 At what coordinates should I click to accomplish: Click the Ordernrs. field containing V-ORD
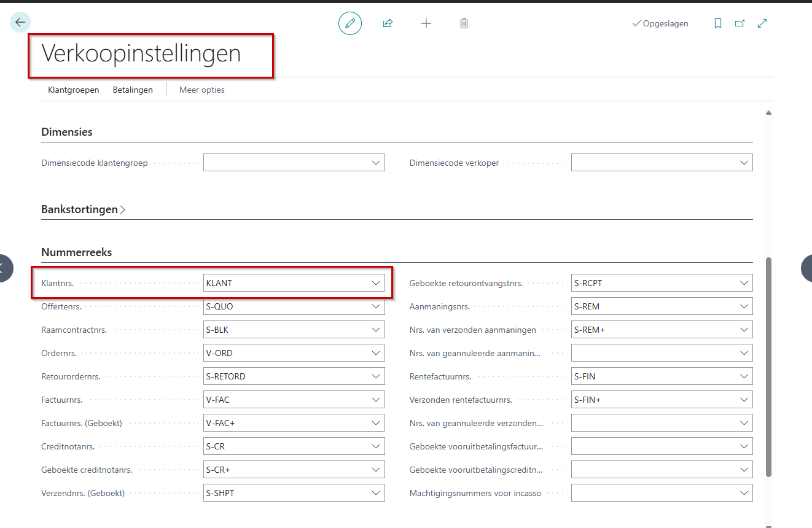(x=286, y=353)
